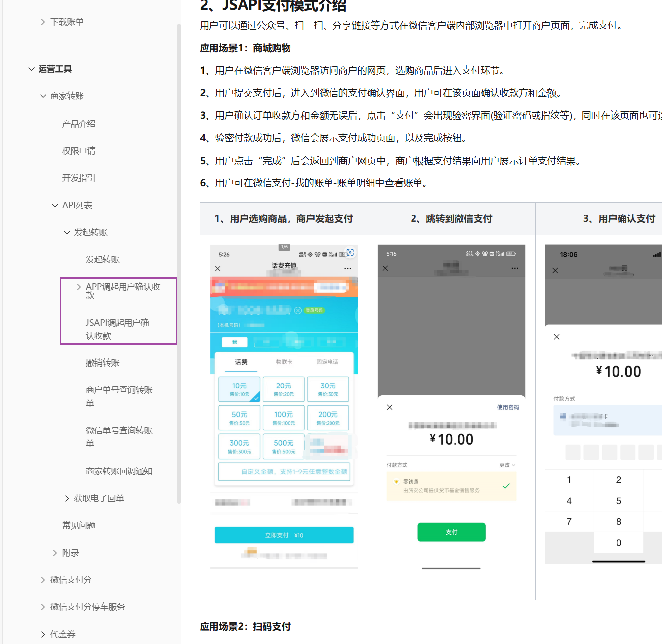
Task: Open 产品介绍 in sidebar
Action: tap(79, 124)
